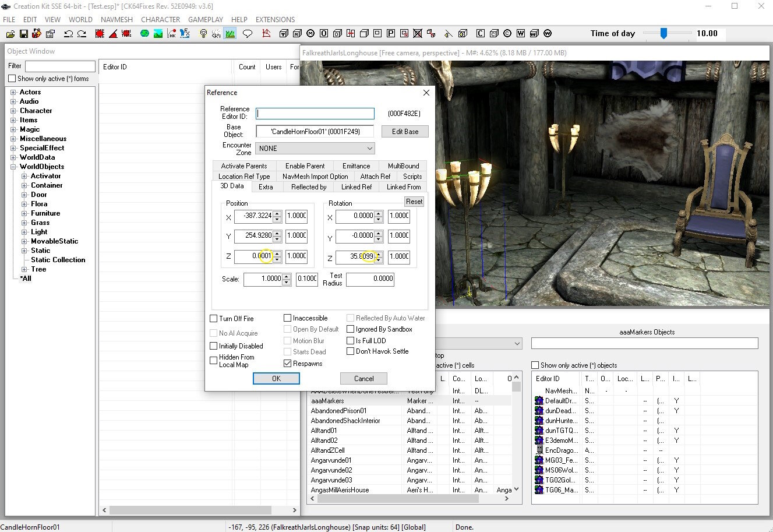Enable the Initially Disabled flag
773x532 pixels.
tap(213, 346)
